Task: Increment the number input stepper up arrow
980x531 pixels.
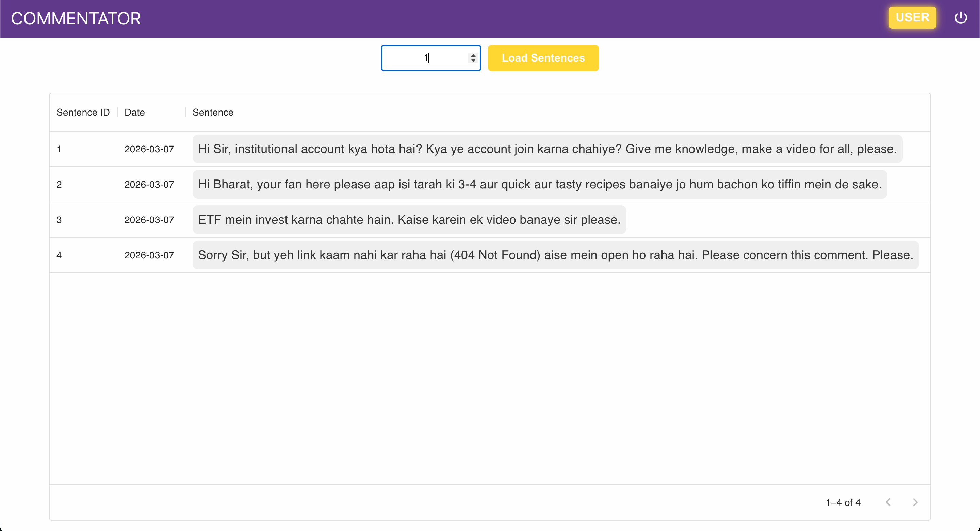Action: [473, 55]
